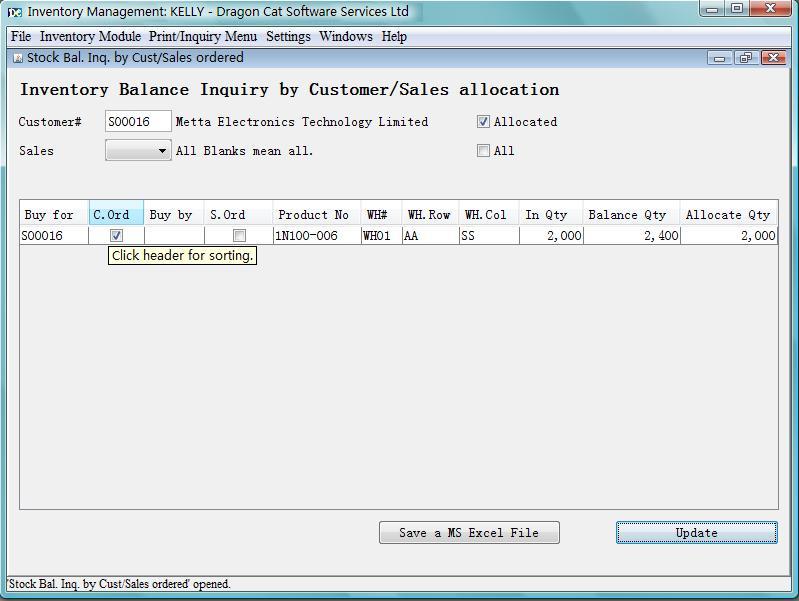
Task: Restore the Stock Bal. Inq. inner window
Action: click(x=745, y=58)
